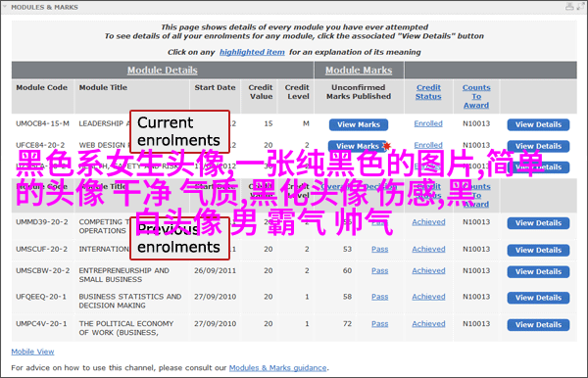View Marks for UFCE84-20-2 Web Design
Image resolution: width=588 pixels, height=378 pixels.
pos(357,146)
